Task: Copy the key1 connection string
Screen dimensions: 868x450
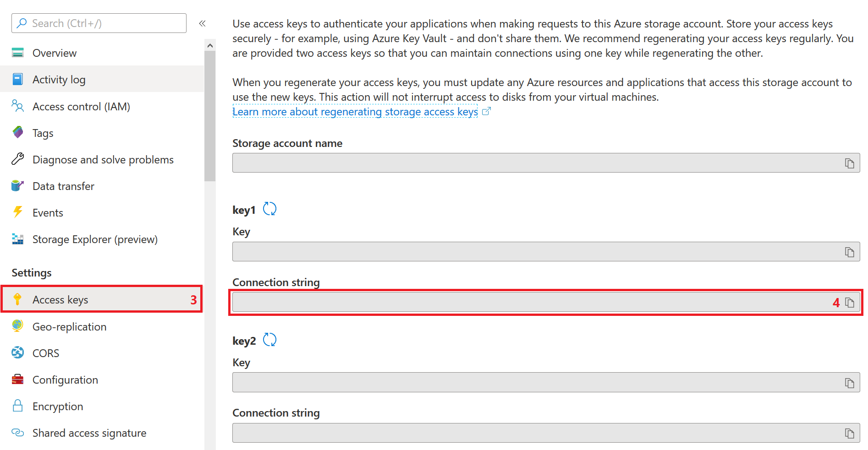Action: pos(850,303)
